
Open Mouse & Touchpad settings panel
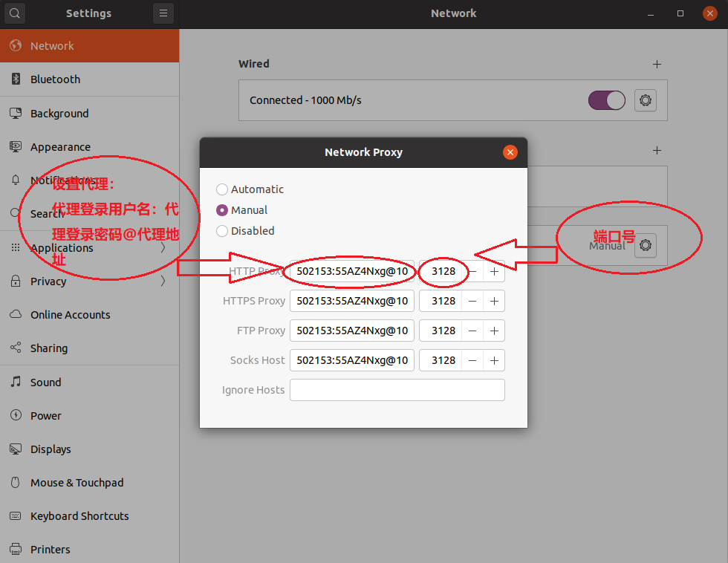[90, 483]
